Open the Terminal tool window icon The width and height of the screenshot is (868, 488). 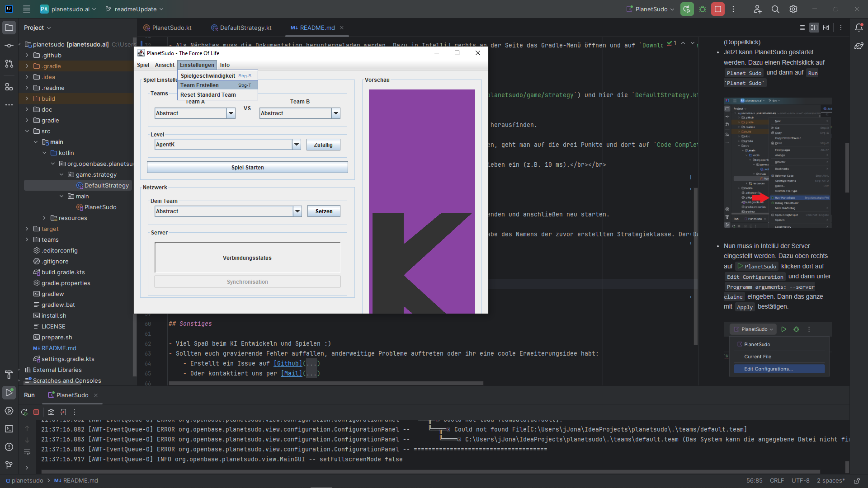[9, 429]
